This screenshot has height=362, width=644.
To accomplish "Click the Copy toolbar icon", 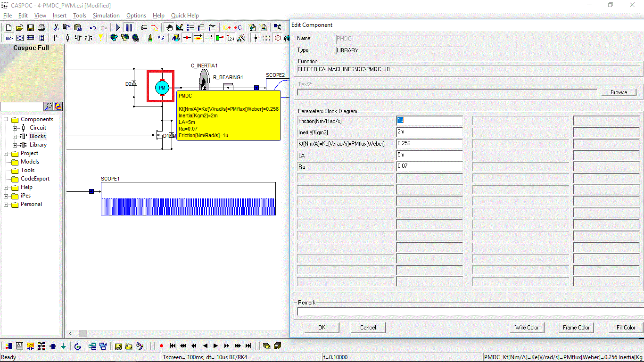I will point(67,27).
